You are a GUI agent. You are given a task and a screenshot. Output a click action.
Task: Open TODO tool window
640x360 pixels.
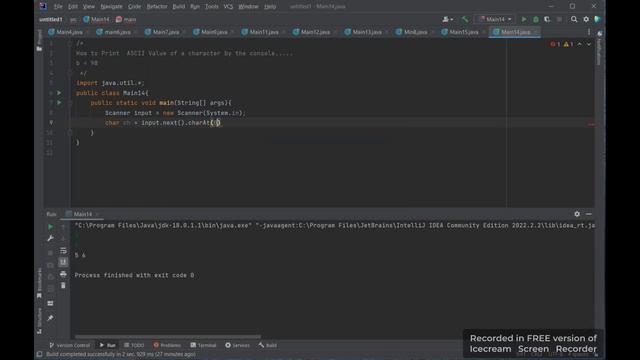[134, 345]
